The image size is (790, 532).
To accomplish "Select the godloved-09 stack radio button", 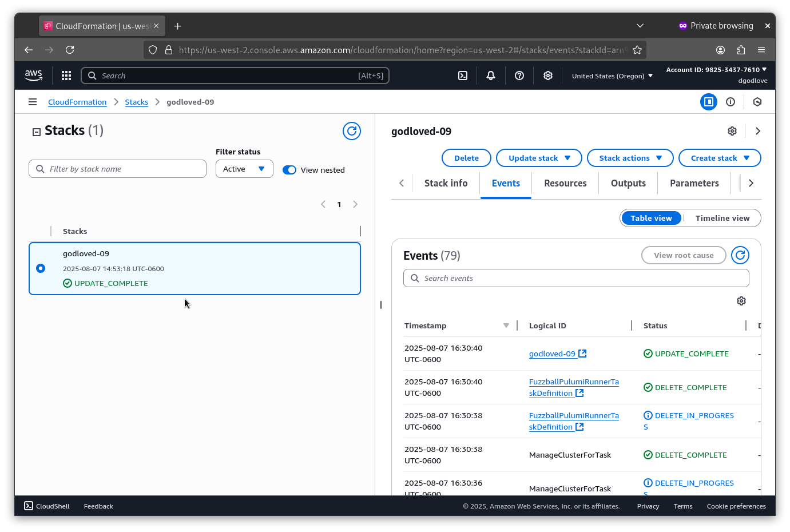I will pos(41,268).
